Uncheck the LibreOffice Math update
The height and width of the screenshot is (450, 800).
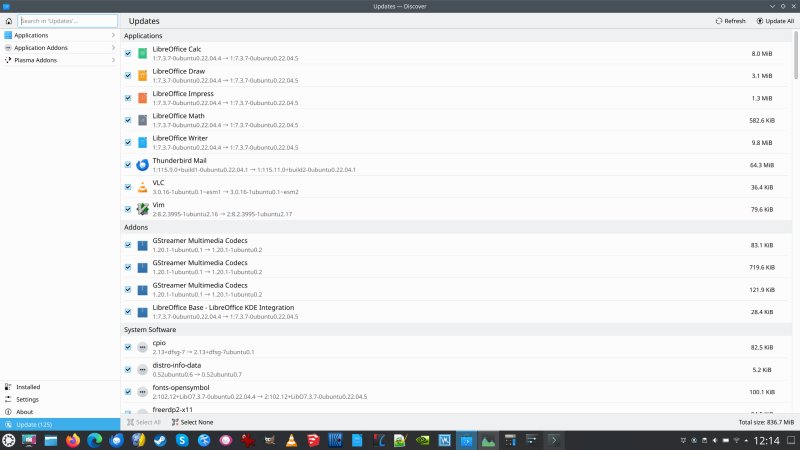point(128,120)
